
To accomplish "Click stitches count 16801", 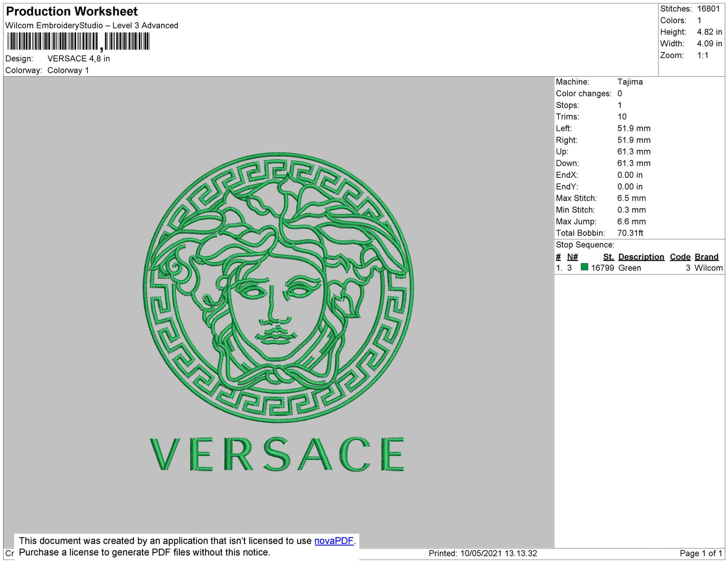I will (x=708, y=9).
